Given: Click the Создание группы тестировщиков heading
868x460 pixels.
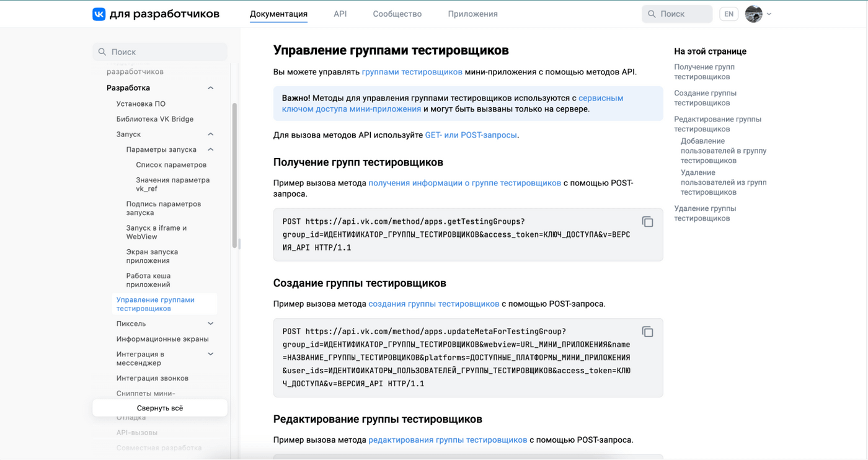Looking at the screenshot, I should click(360, 283).
